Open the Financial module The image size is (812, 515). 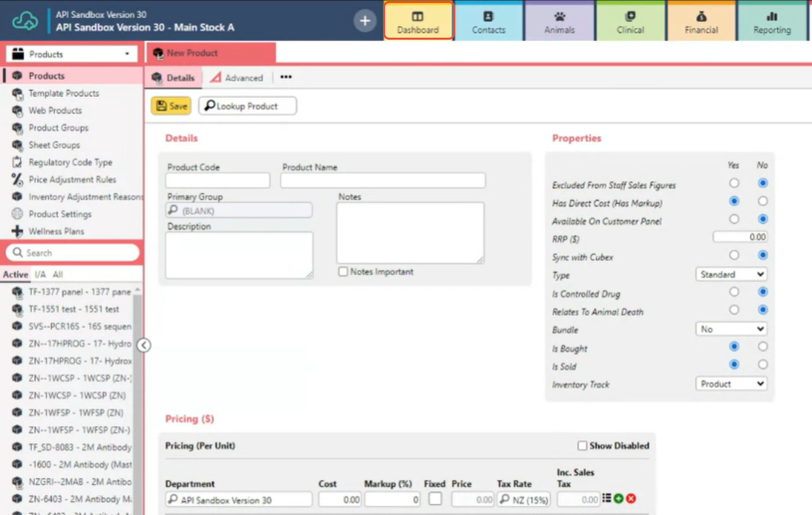pos(701,21)
